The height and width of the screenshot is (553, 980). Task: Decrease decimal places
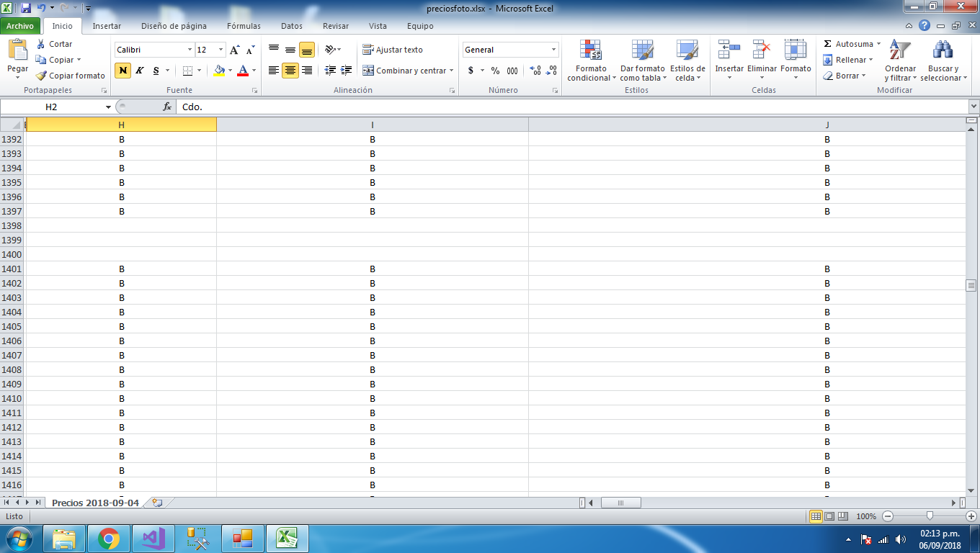[x=551, y=71]
